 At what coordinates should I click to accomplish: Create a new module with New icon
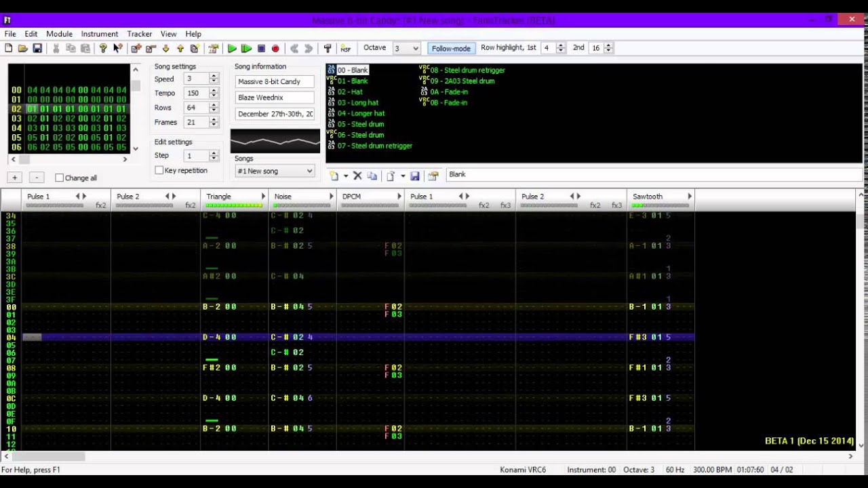click(x=8, y=48)
